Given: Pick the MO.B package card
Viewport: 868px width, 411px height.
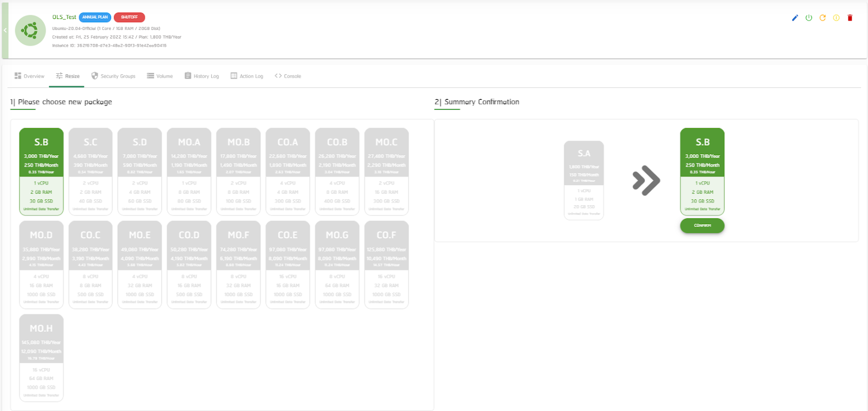Looking at the screenshot, I should coord(238,172).
